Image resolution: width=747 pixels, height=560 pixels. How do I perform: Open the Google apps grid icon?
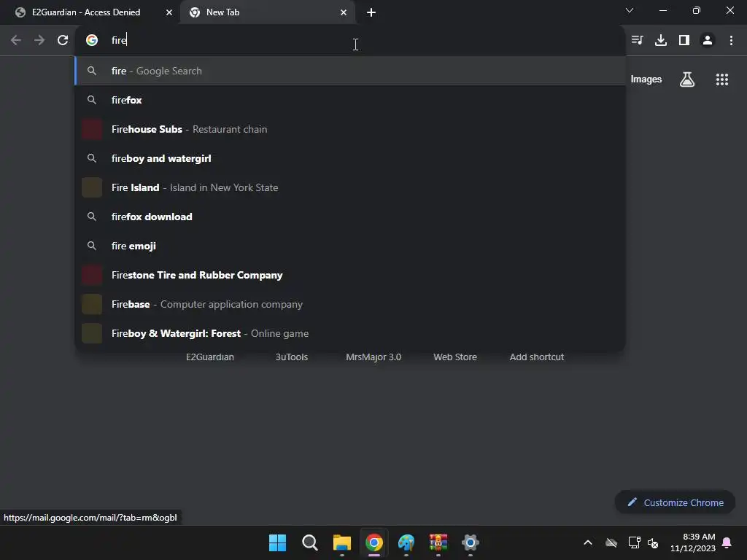point(722,79)
